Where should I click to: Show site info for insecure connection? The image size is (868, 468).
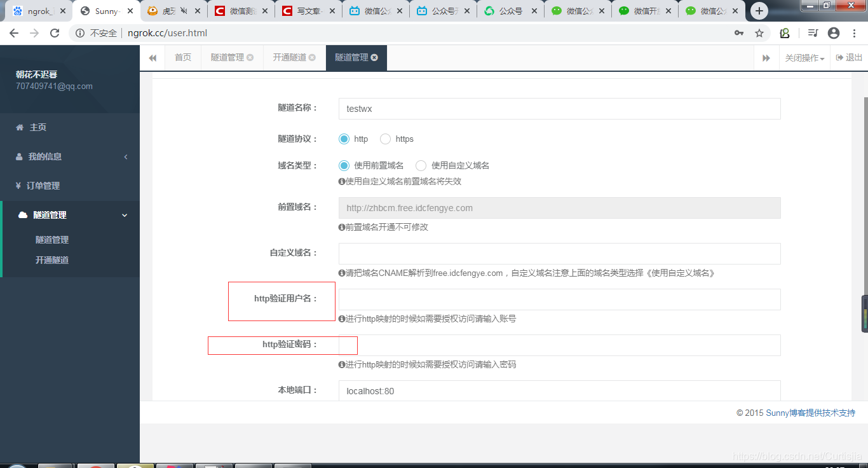coord(80,33)
